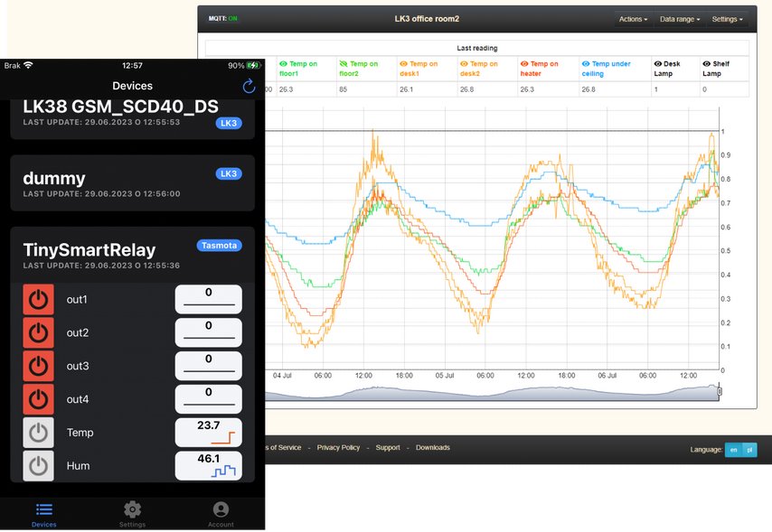Open the Temp value mini chart 23.7
Image resolution: width=772 pixels, height=532 pixels.
coord(208,433)
